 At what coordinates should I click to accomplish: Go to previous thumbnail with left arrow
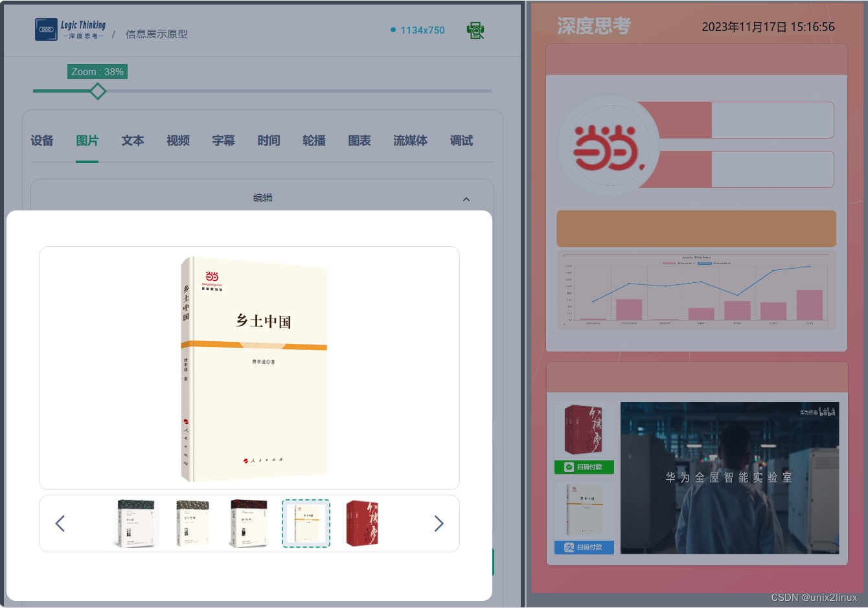60,523
